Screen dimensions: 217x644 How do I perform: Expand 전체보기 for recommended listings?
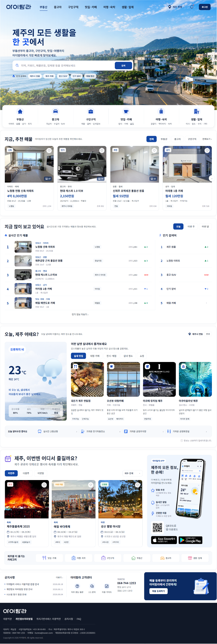(207, 139)
